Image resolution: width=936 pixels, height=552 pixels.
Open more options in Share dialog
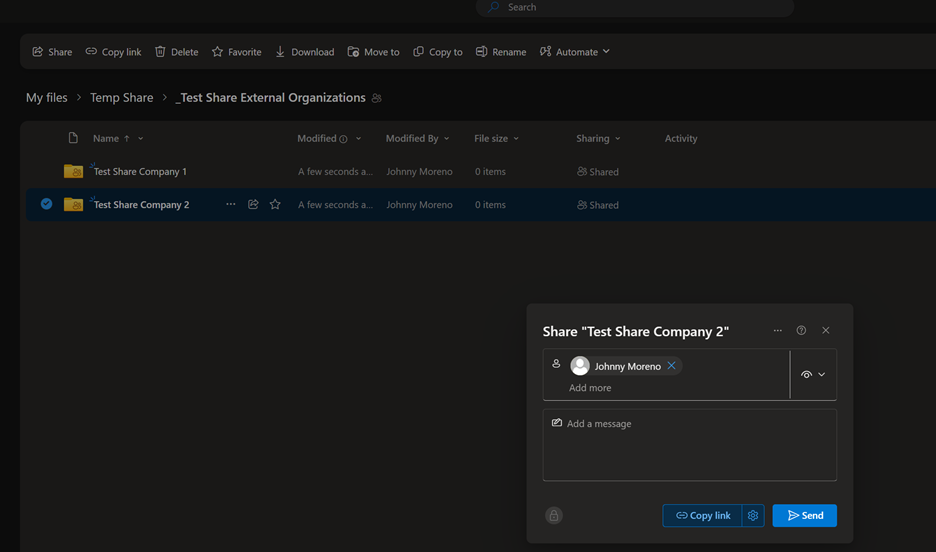coord(777,330)
